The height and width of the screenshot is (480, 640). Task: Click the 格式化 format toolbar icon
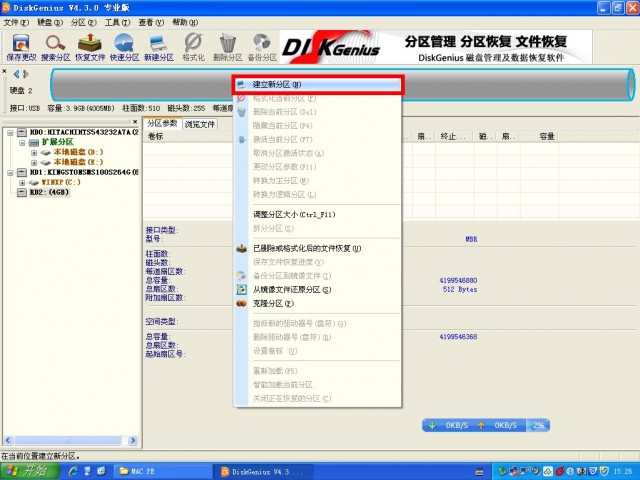[x=193, y=47]
